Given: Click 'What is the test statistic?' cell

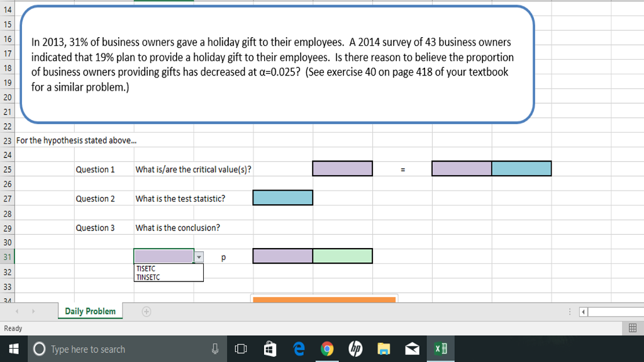Looking at the screenshot, I should click(180, 199).
